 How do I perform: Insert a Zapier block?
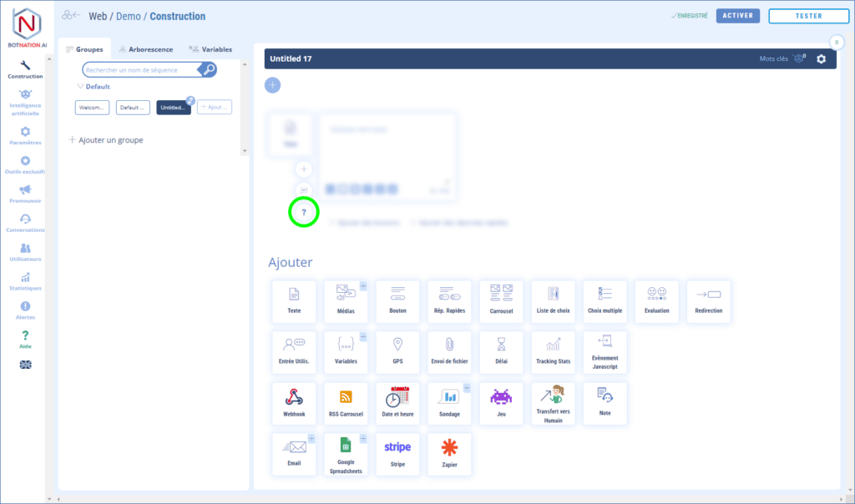(449, 454)
